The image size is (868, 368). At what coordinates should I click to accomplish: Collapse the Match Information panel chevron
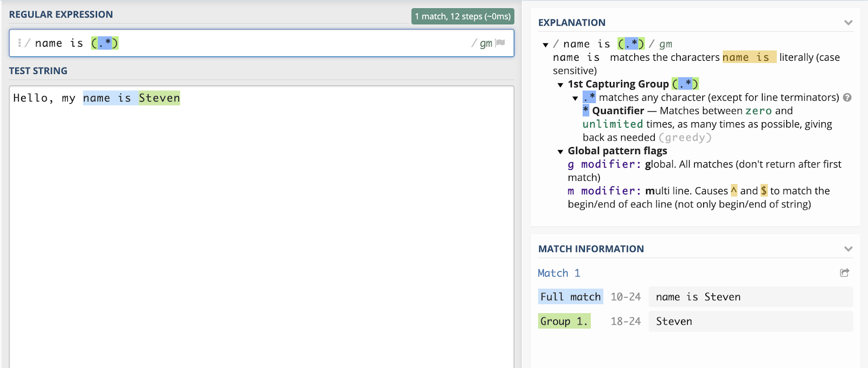[x=848, y=249]
